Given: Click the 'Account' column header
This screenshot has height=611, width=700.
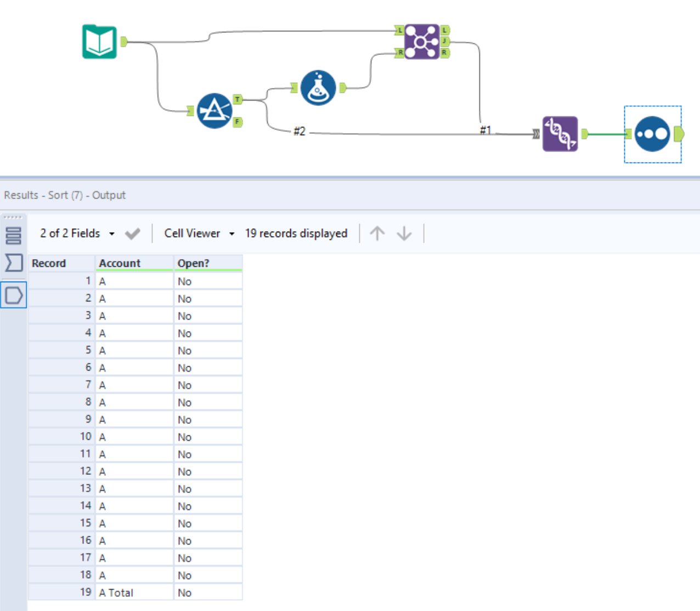Looking at the screenshot, I should coord(120,263).
